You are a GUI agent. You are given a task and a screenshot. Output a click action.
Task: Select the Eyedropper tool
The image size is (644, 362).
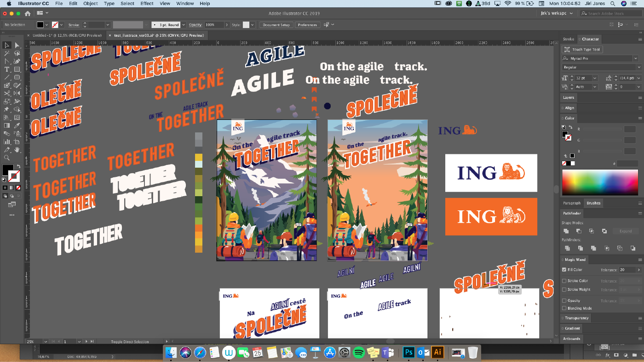point(17,125)
